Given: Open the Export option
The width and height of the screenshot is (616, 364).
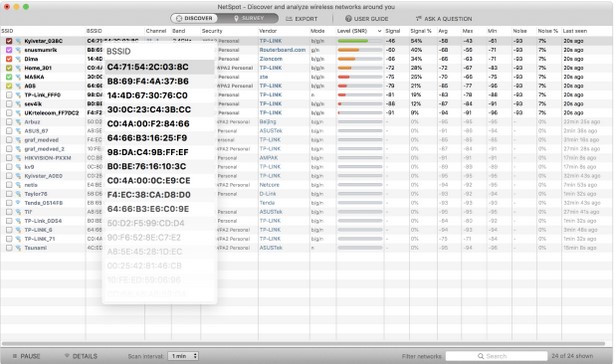Looking at the screenshot, I should click(302, 19).
